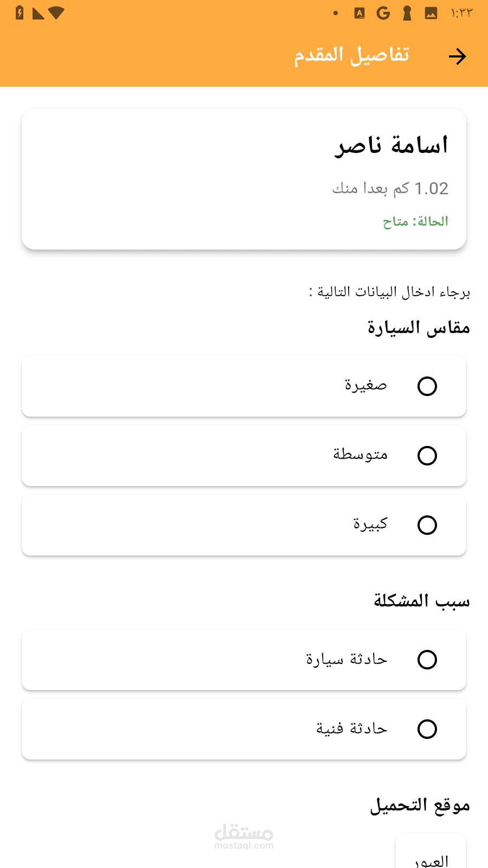Viewport: 488px width, 868px height.
Task: Tap the back arrow in header
Action: pyautogui.click(x=457, y=56)
